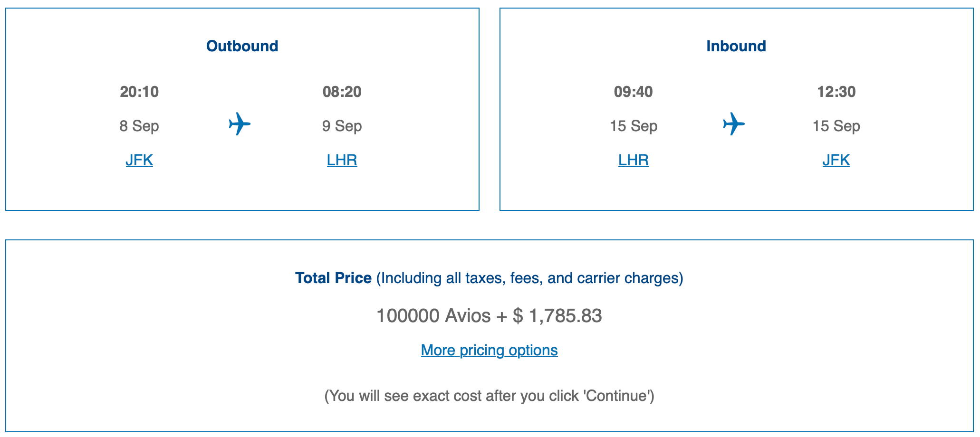Open More pricing options

pyautogui.click(x=489, y=350)
